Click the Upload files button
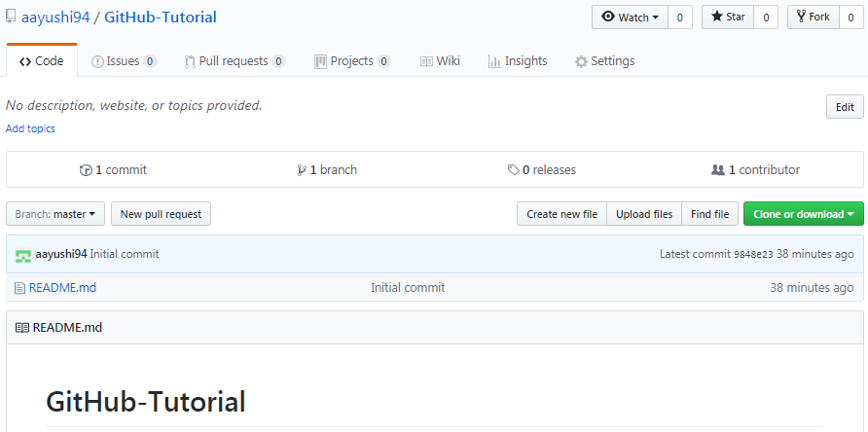The image size is (868, 432). pyautogui.click(x=644, y=214)
